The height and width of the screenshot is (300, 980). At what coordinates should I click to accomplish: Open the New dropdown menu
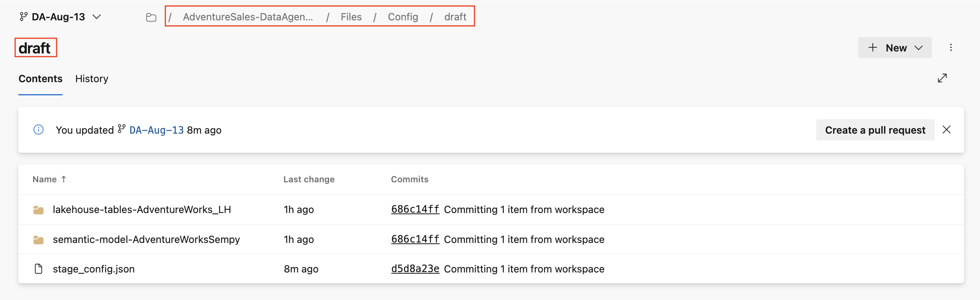point(895,48)
